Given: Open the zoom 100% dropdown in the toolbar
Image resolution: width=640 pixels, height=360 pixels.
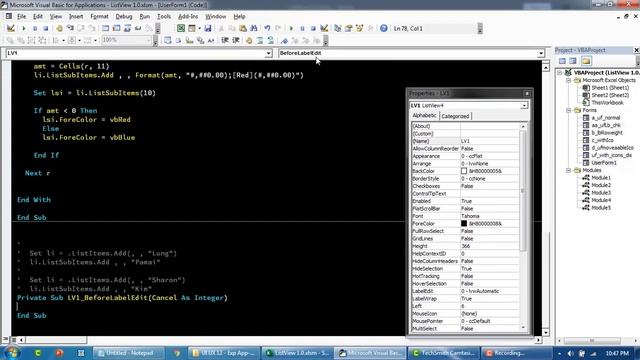Looking at the screenshot, I should (x=149, y=40).
